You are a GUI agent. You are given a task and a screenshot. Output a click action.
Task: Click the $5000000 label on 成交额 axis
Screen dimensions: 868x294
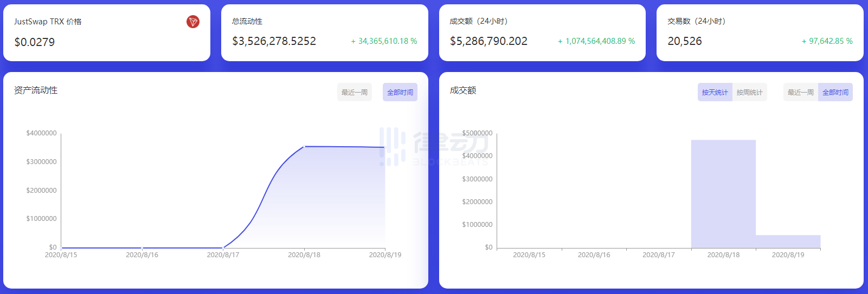(x=477, y=133)
